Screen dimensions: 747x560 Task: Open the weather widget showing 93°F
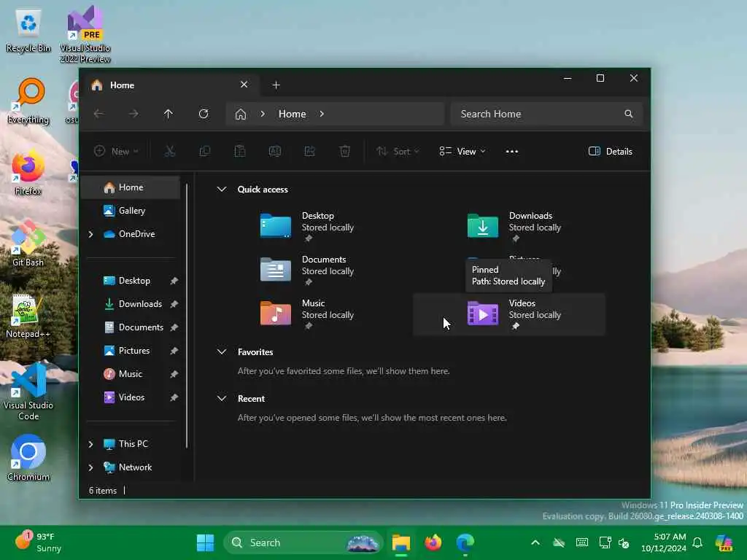click(38, 542)
